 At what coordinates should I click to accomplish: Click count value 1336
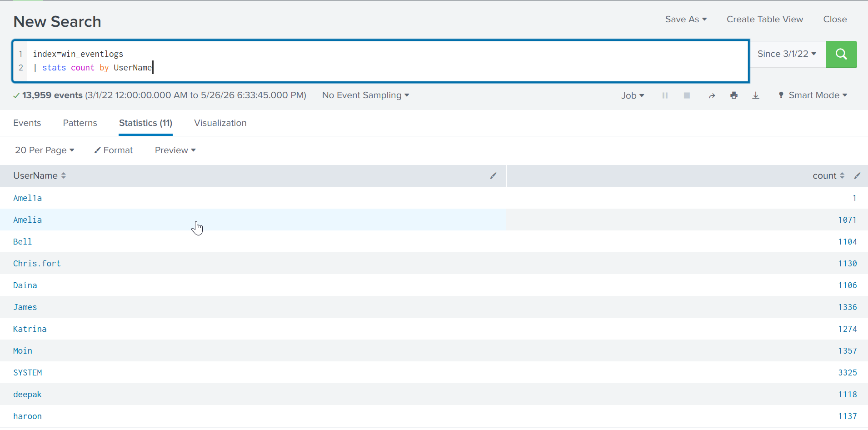(x=848, y=307)
